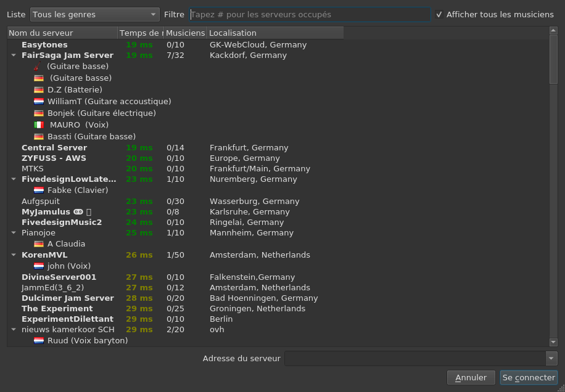Click the German flag beside Bassti
Screen dimensions: 565x392
click(x=39, y=136)
